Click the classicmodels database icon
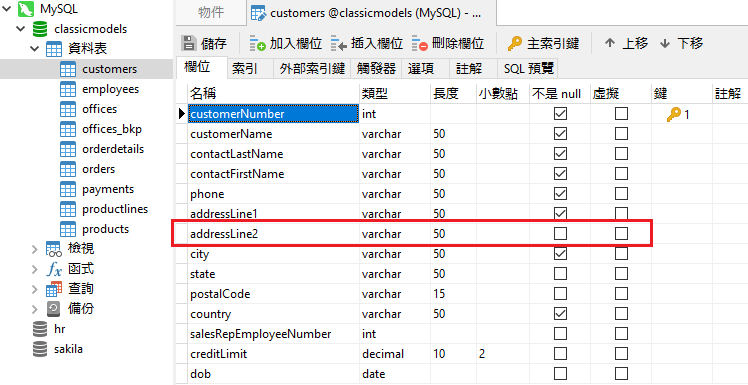748x385 pixels. pos(40,29)
